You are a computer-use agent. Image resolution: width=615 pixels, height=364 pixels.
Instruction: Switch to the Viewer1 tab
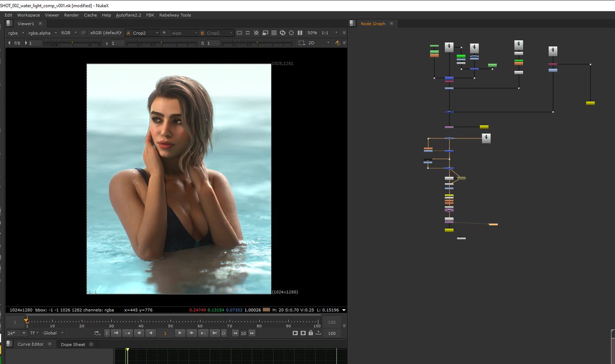pyautogui.click(x=26, y=24)
